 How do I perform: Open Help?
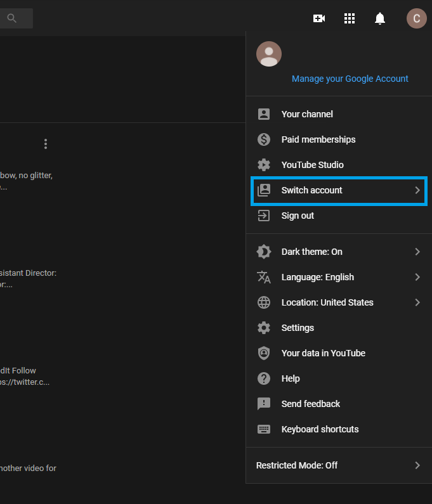pos(339,378)
